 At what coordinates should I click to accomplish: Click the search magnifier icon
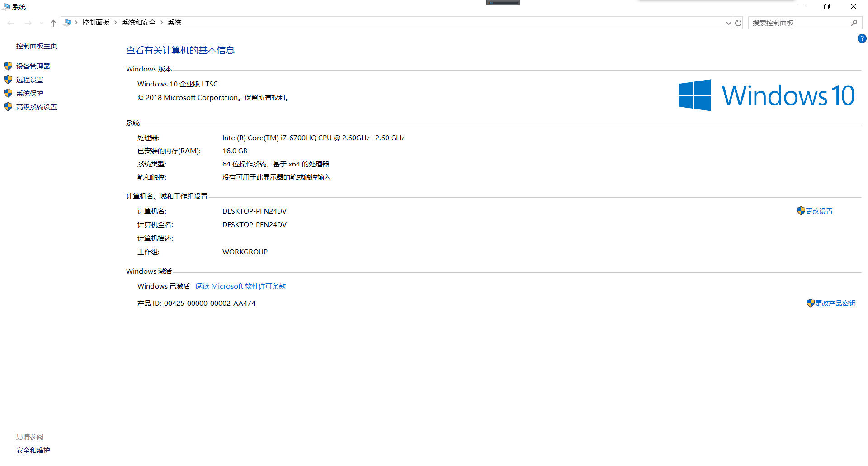point(854,23)
